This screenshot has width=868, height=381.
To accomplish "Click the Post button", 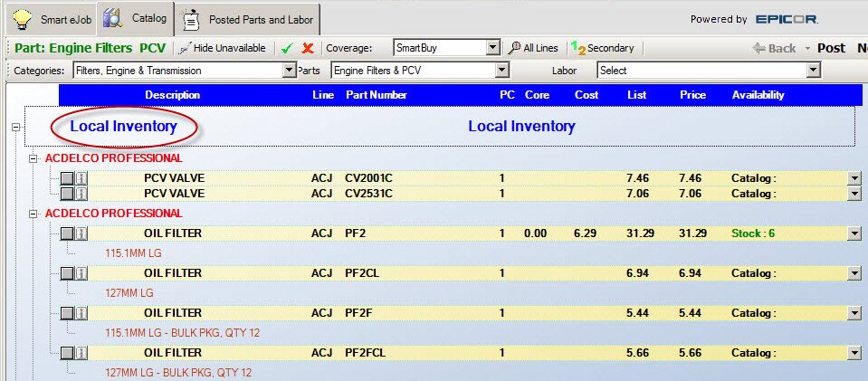I will (831, 48).
